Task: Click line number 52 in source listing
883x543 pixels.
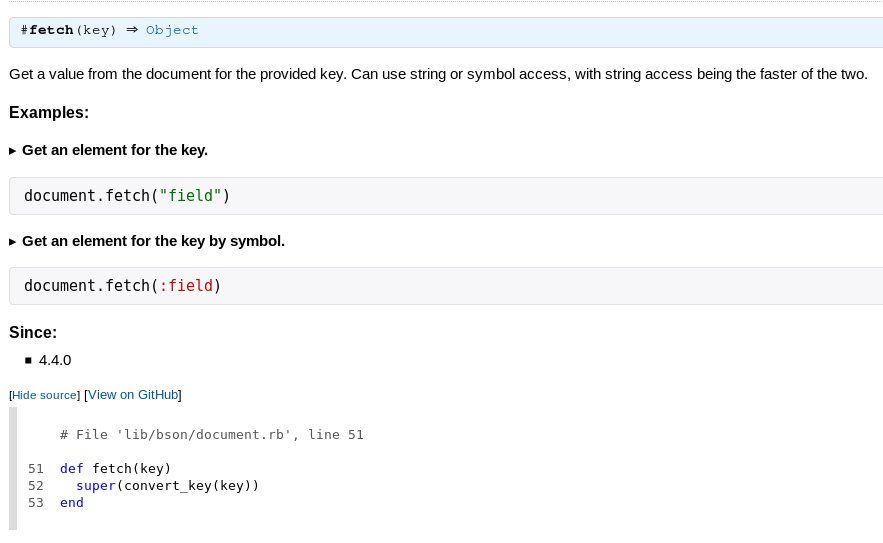Action: click(x=36, y=485)
